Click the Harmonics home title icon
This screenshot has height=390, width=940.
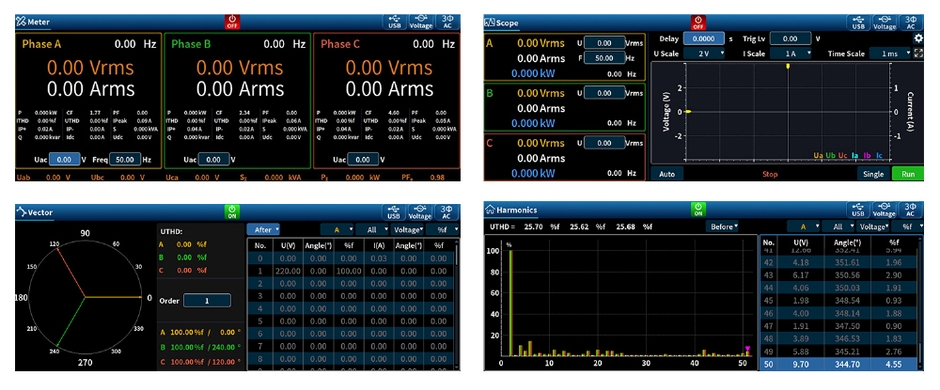pos(490,210)
